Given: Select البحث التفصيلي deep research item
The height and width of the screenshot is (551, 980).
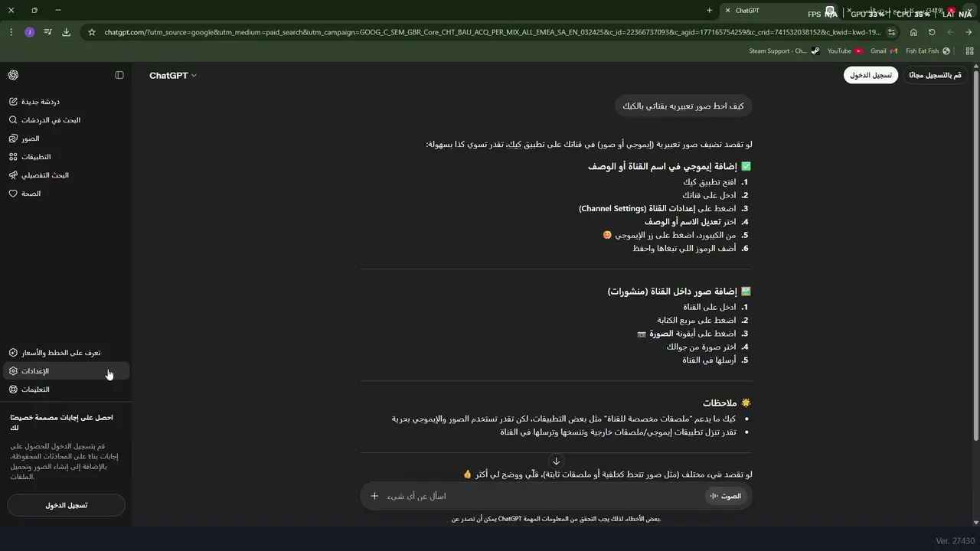Looking at the screenshot, I should coord(66,175).
